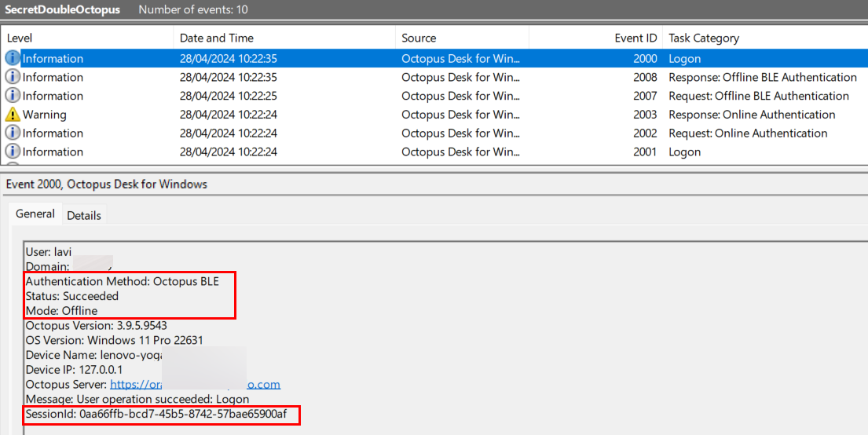868x435 pixels.
Task: Click the info icon of the Event 2008 row
Action: (13, 77)
